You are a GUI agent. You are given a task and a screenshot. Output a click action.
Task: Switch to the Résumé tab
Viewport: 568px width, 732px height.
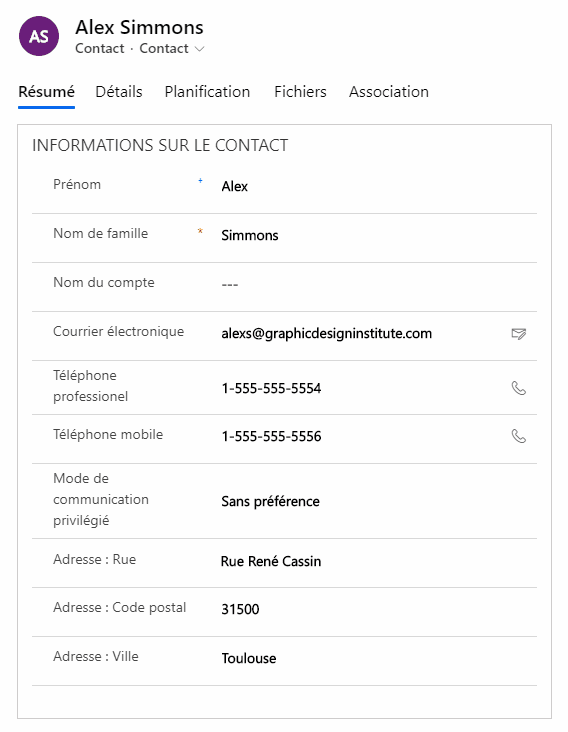coord(46,92)
